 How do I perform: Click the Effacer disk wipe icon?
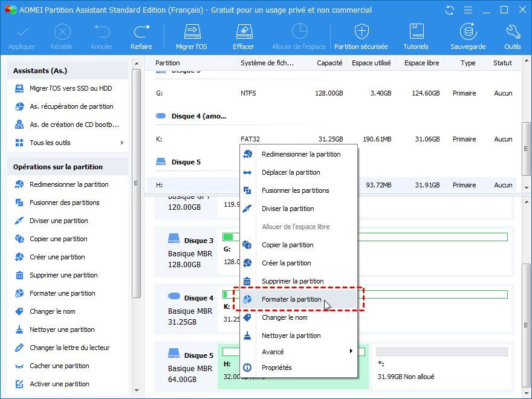(x=243, y=31)
